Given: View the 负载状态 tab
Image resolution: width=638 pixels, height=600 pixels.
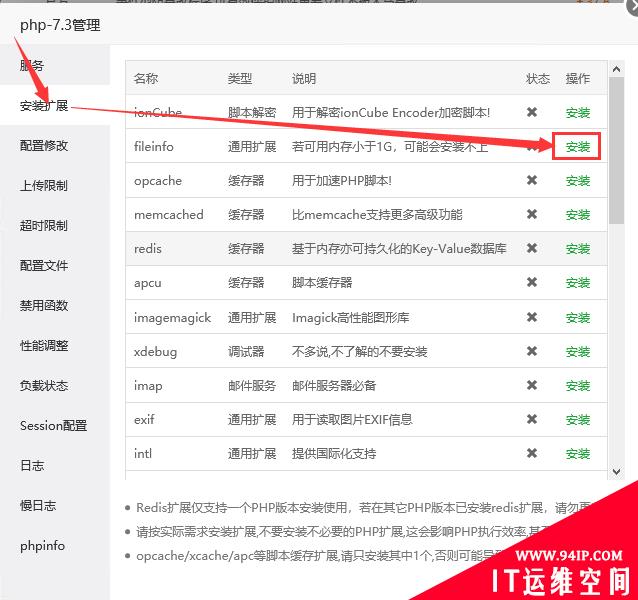Looking at the screenshot, I should [44, 385].
